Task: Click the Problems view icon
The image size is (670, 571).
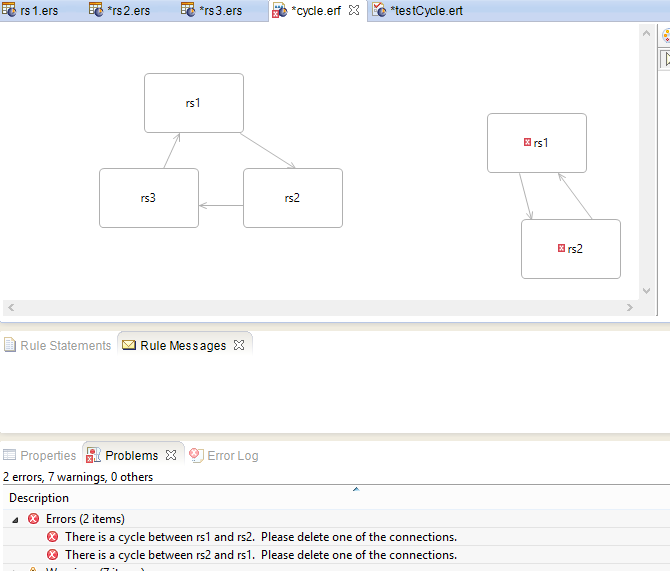Action: (x=93, y=455)
